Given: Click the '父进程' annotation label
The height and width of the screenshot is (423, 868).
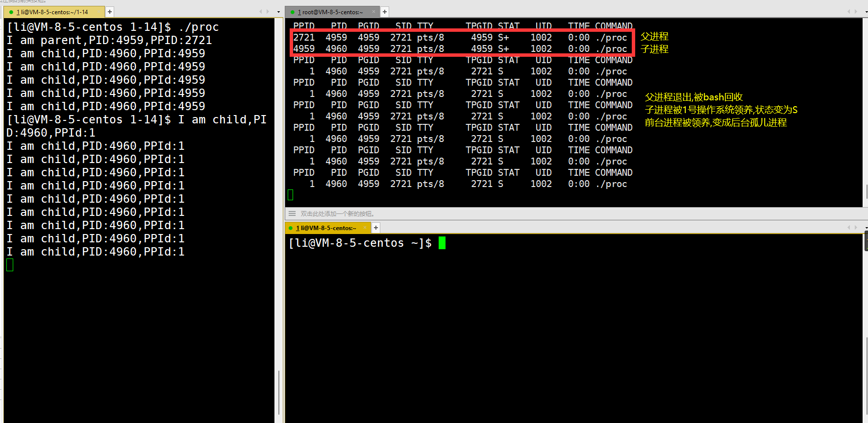Looking at the screenshot, I should [x=654, y=36].
